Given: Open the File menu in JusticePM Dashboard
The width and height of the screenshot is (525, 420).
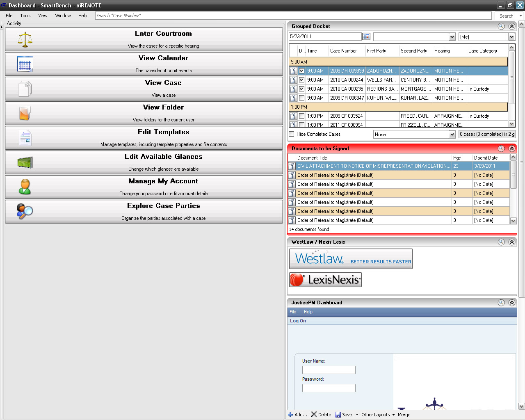Looking at the screenshot, I should pyautogui.click(x=293, y=312).
